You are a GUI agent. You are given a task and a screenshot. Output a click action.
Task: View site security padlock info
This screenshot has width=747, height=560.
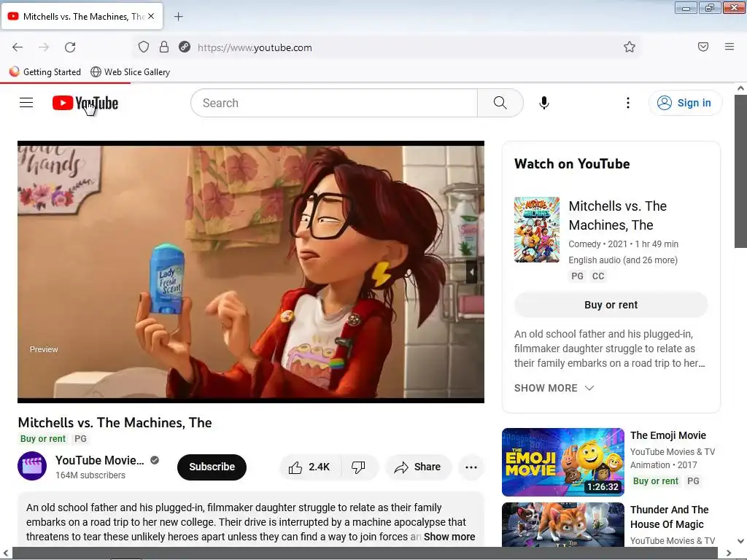click(164, 47)
